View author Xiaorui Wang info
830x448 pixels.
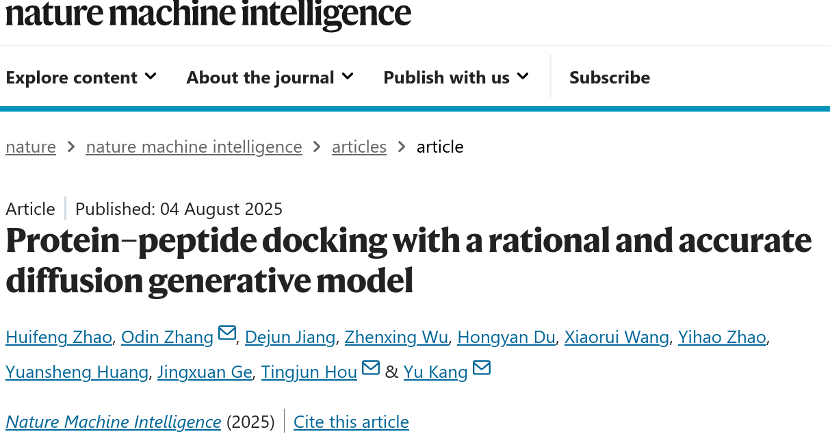pos(617,337)
